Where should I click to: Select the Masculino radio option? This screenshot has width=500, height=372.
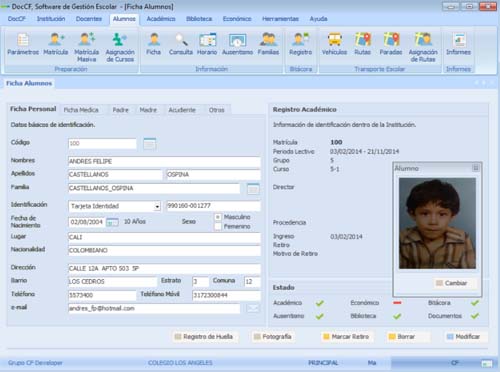(x=218, y=217)
